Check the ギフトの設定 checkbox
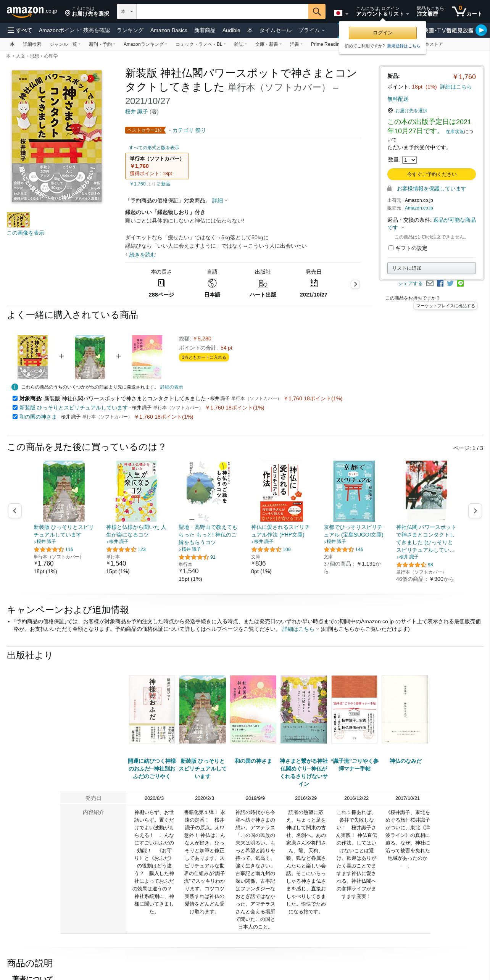The width and height of the screenshot is (490, 980). (391, 248)
